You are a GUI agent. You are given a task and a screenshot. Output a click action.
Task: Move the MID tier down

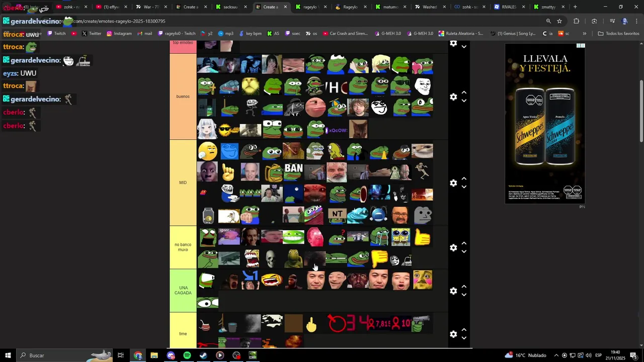coord(464,187)
